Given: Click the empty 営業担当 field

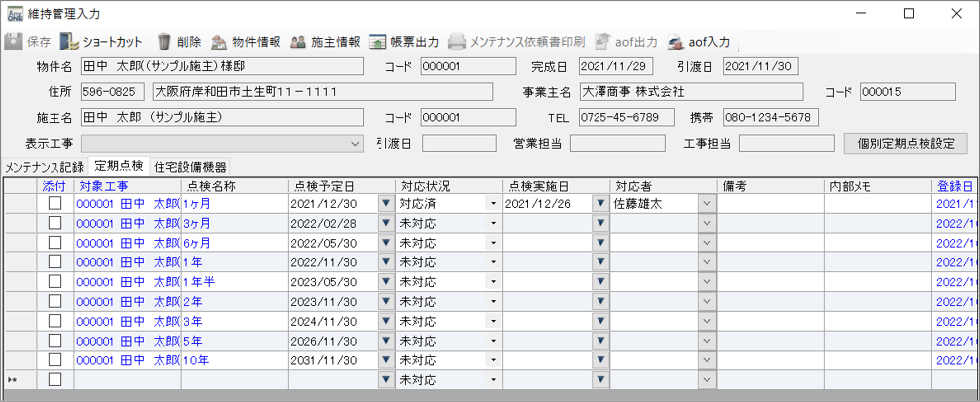Looking at the screenshot, I should coord(617,143).
